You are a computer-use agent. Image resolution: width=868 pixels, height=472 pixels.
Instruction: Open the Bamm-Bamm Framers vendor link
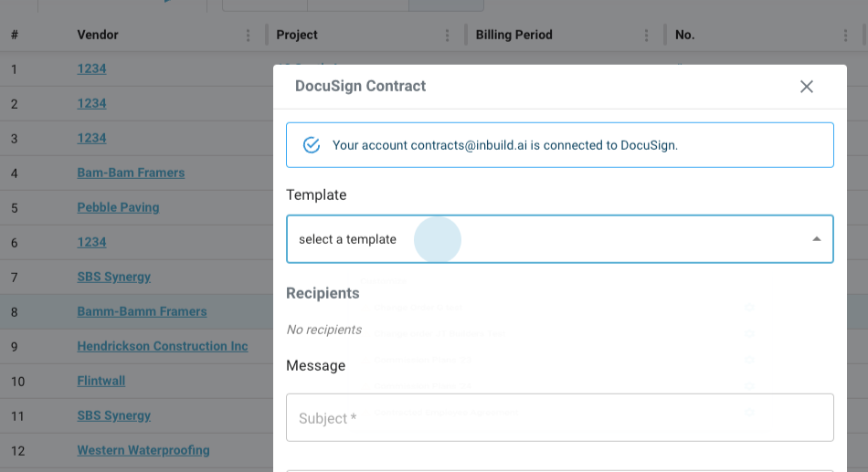point(142,311)
